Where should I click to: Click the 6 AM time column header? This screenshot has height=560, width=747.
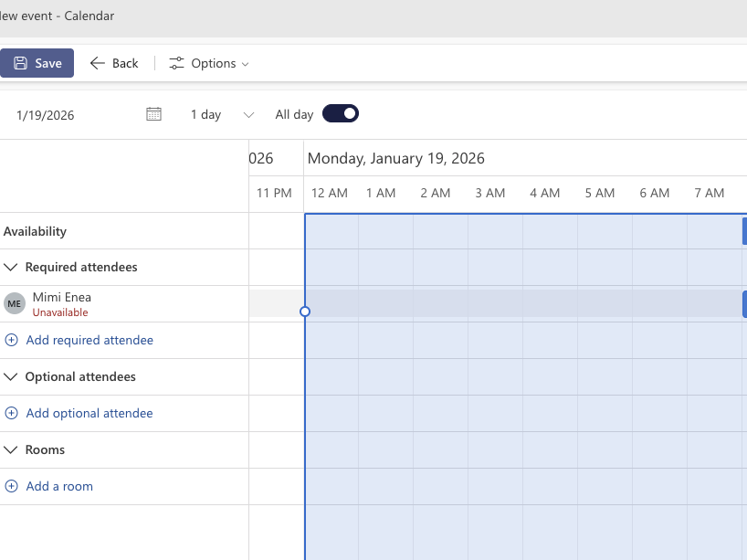pyautogui.click(x=654, y=193)
